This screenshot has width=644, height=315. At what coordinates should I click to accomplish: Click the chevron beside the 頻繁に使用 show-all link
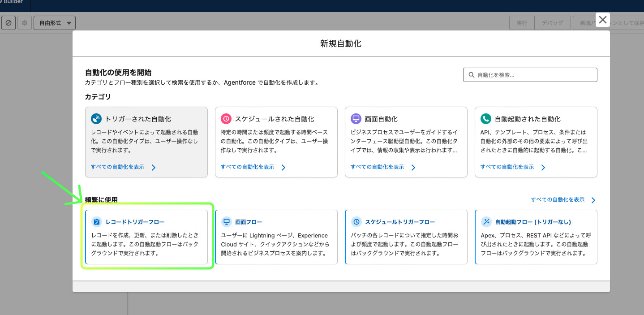pos(593,200)
